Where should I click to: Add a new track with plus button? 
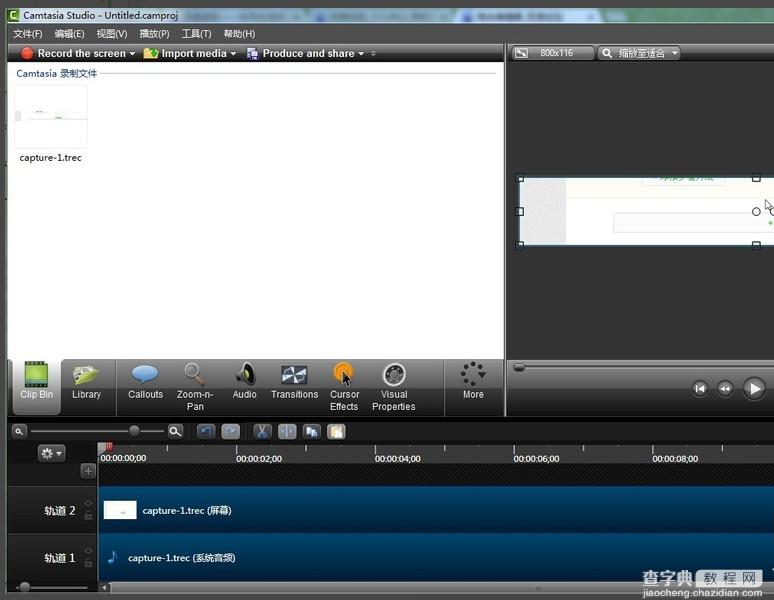[x=88, y=471]
